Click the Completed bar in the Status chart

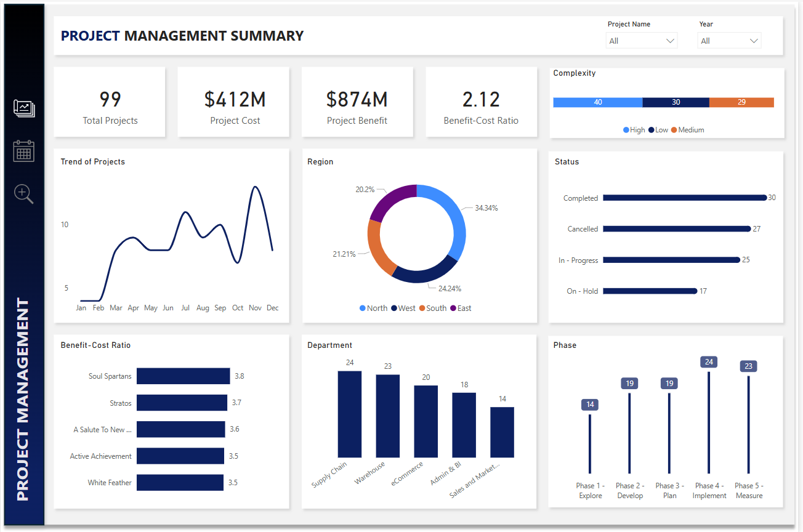[x=684, y=198]
